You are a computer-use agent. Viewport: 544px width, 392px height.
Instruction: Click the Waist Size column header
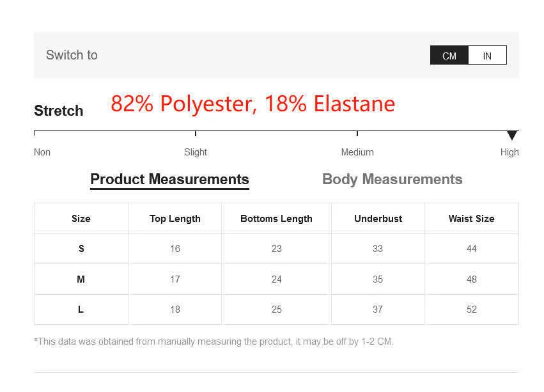point(471,219)
